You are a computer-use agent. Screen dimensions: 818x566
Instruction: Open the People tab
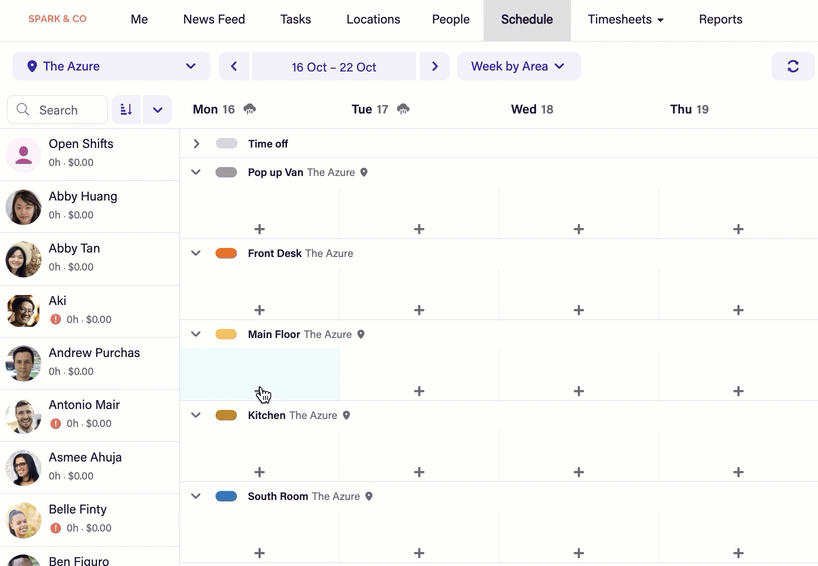pyautogui.click(x=451, y=19)
